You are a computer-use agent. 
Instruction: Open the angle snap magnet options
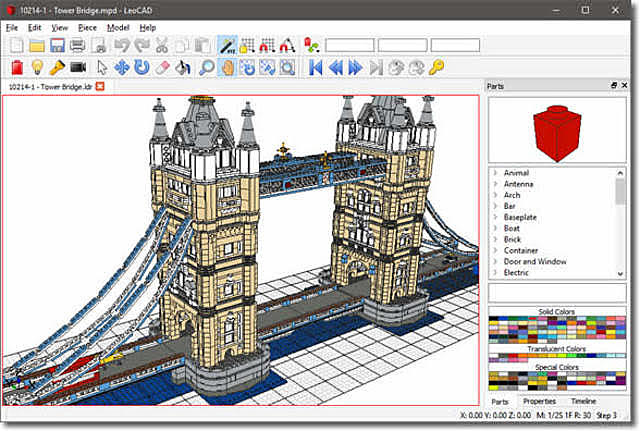coord(287,45)
